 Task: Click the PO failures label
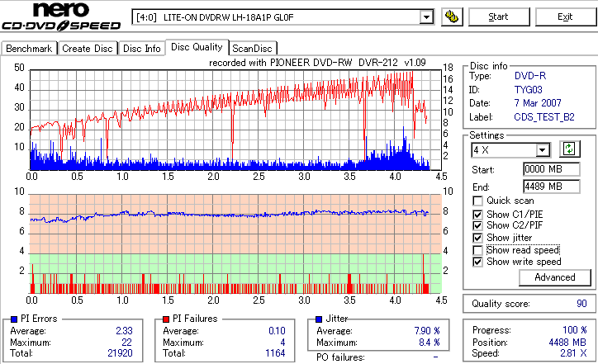click(x=340, y=357)
